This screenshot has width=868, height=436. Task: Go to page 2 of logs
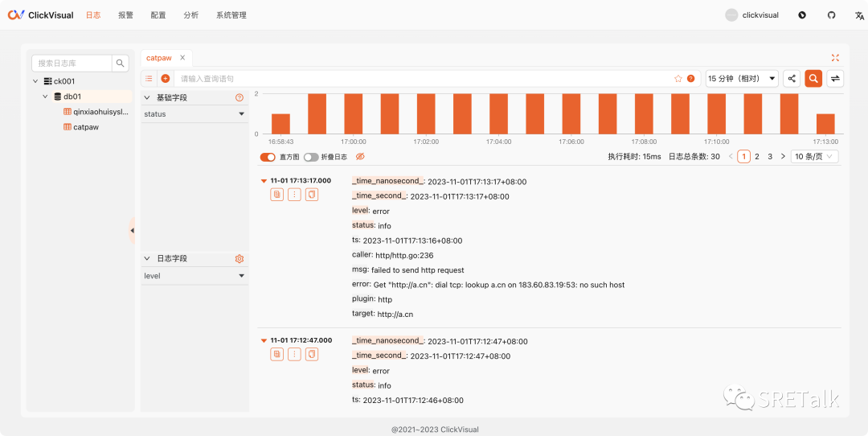click(757, 157)
